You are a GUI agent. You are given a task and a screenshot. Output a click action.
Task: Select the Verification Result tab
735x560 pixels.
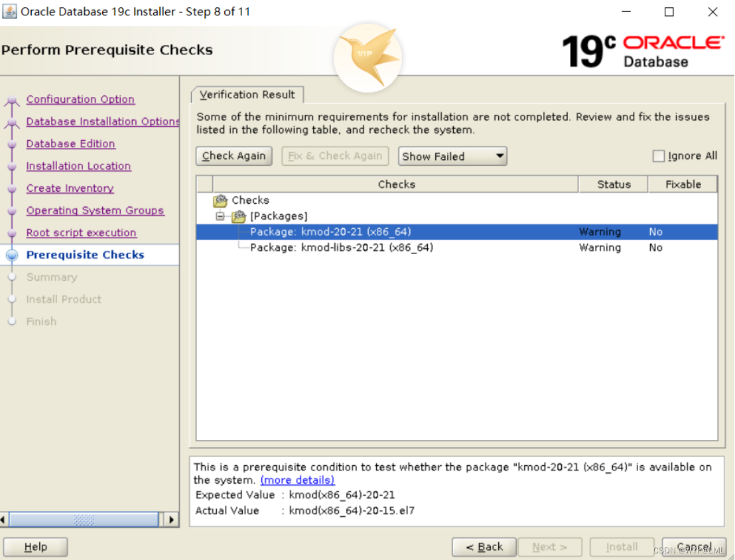pos(247,95)
